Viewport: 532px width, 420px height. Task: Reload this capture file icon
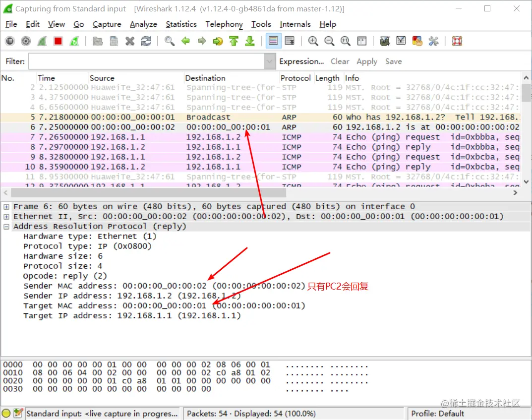pos(146,41)
